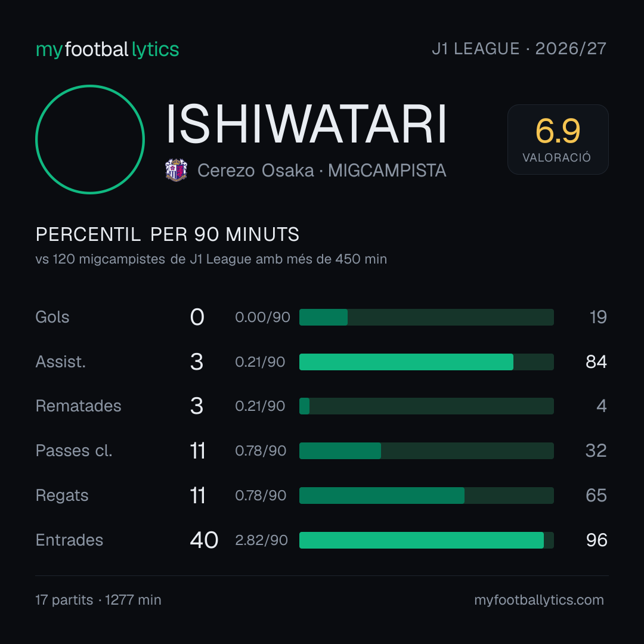Click the 2.82/90 Entrades rate
Viewport: 644px width, 644px height.
tap(261, 540)
